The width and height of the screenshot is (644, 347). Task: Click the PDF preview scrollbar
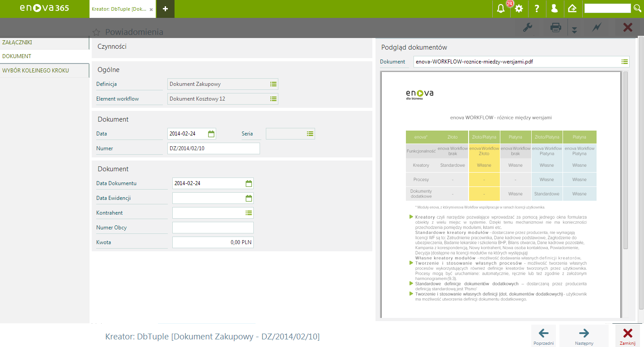pyautogui.click(x=626, y=161)
